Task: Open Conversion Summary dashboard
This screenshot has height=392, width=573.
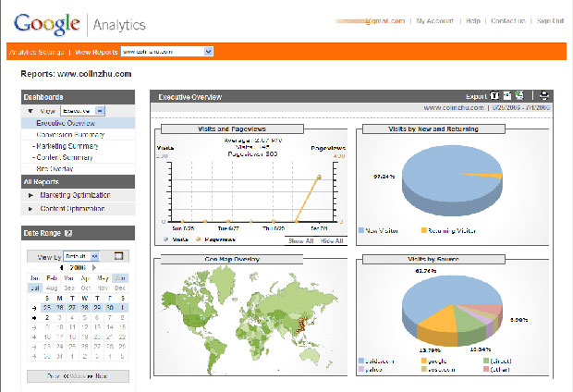Action: pyautogui.click(x=70, y=135)
